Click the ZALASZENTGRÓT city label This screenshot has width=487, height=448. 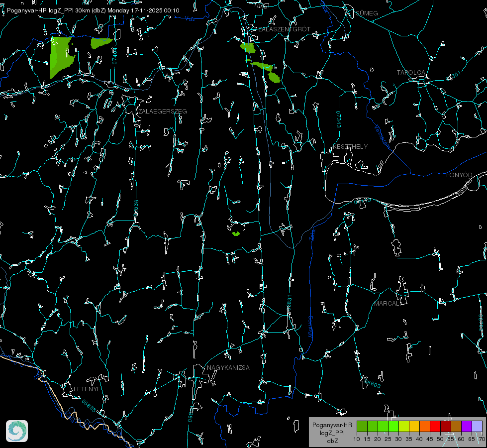coord(284,29)
